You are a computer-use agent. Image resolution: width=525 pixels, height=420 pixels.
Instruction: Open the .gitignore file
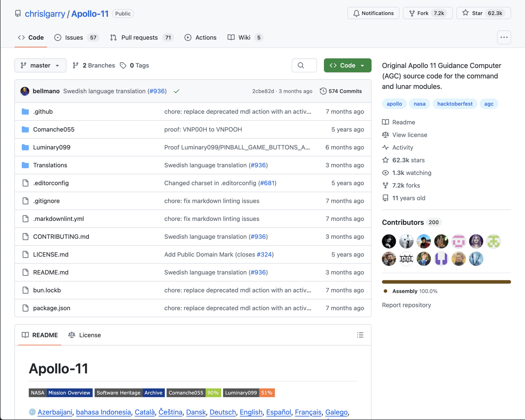(x=46, y=201)
